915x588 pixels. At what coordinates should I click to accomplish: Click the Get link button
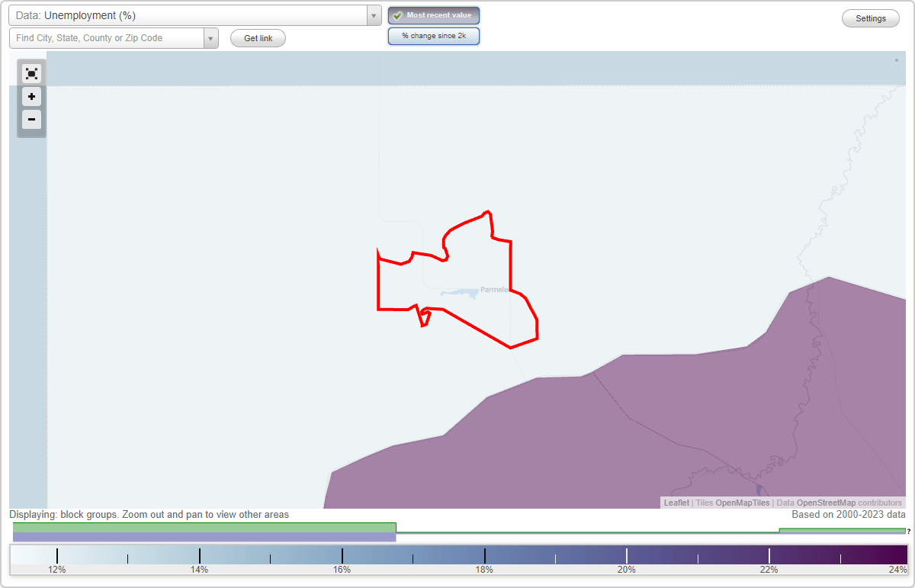(258, 38)
